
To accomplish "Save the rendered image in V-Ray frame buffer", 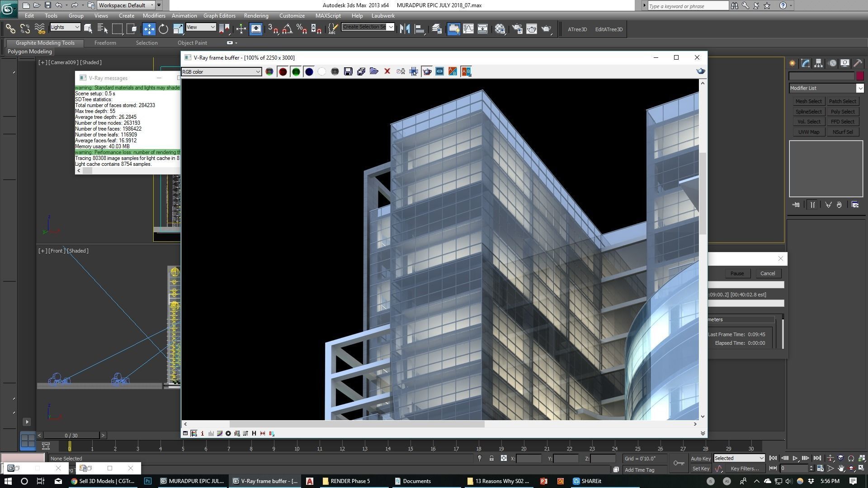I will point(348,71).
